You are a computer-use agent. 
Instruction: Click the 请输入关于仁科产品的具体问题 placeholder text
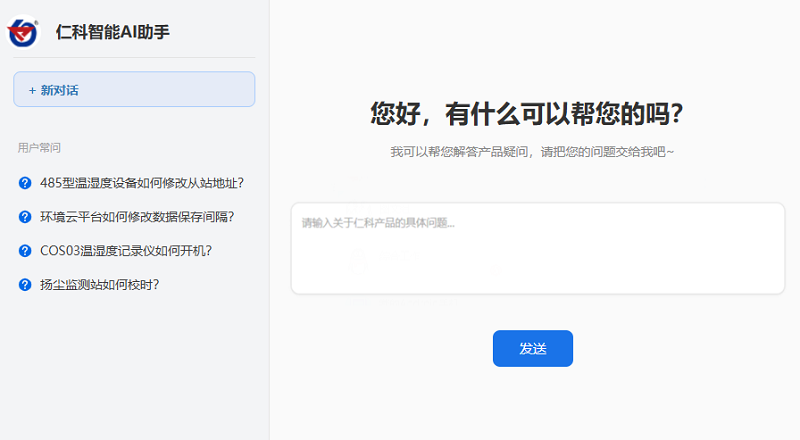click(378, 223)
